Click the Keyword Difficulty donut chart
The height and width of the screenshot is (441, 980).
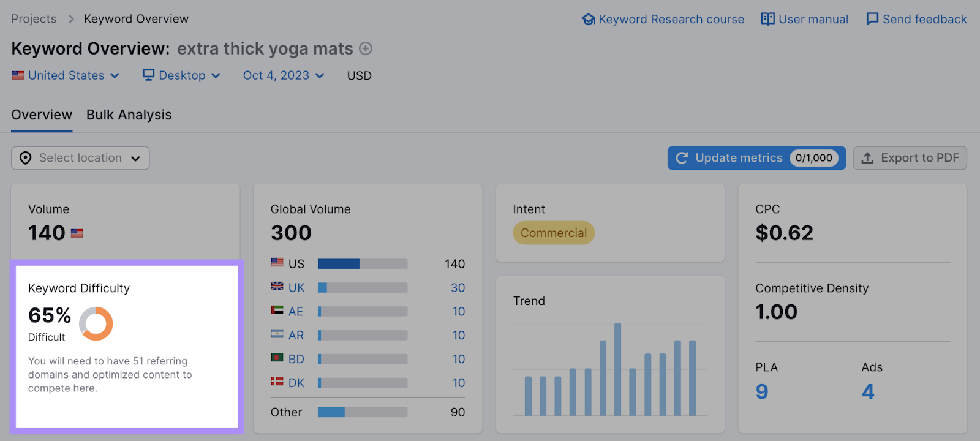coord(96,323)
